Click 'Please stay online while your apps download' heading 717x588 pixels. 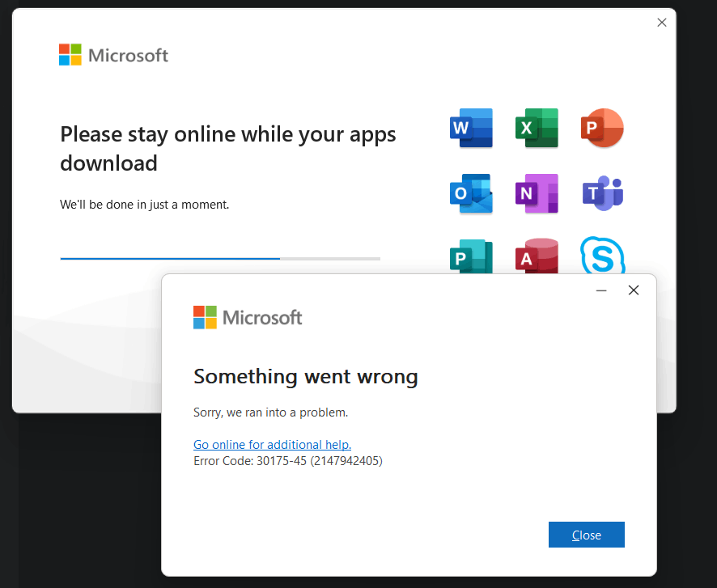pos(227,149)
